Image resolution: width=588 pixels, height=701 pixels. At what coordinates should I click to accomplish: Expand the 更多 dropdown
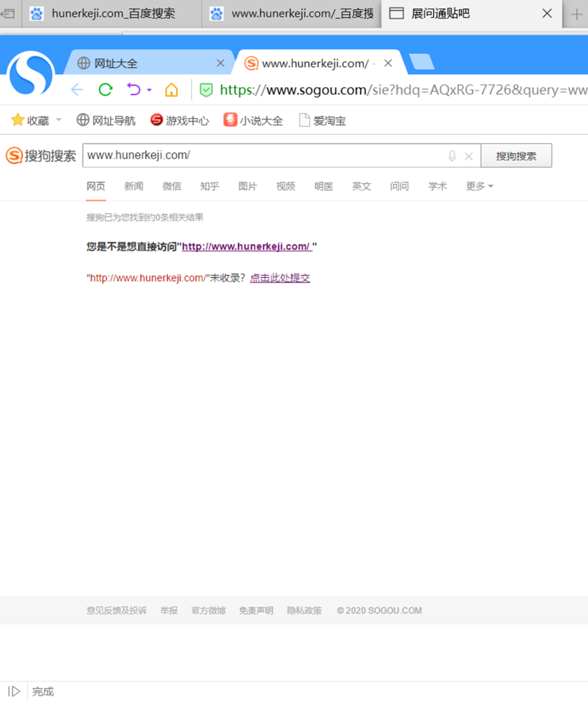click(x=479, y=186)
